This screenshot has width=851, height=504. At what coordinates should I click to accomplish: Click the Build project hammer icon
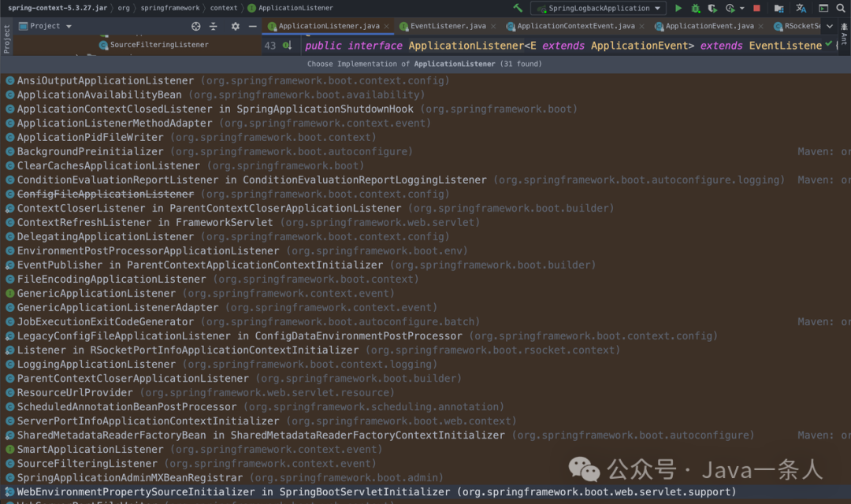[x=518, y=8]
